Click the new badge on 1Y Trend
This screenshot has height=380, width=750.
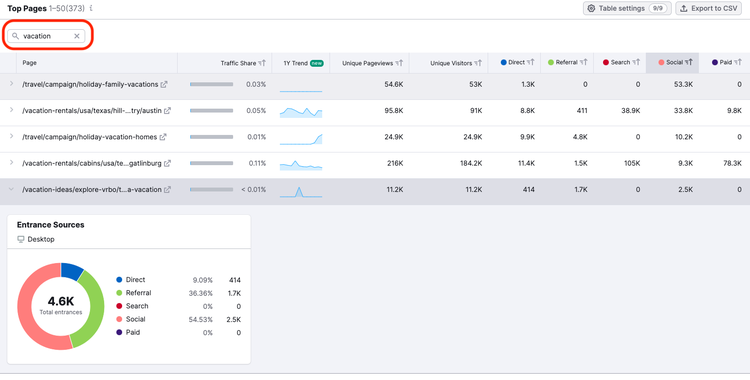point(317,63)
